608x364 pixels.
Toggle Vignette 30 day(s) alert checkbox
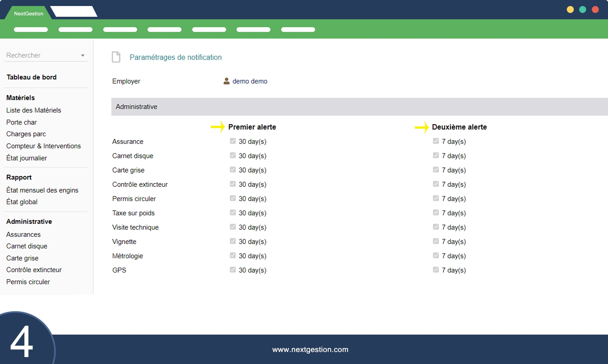[233, 241]
